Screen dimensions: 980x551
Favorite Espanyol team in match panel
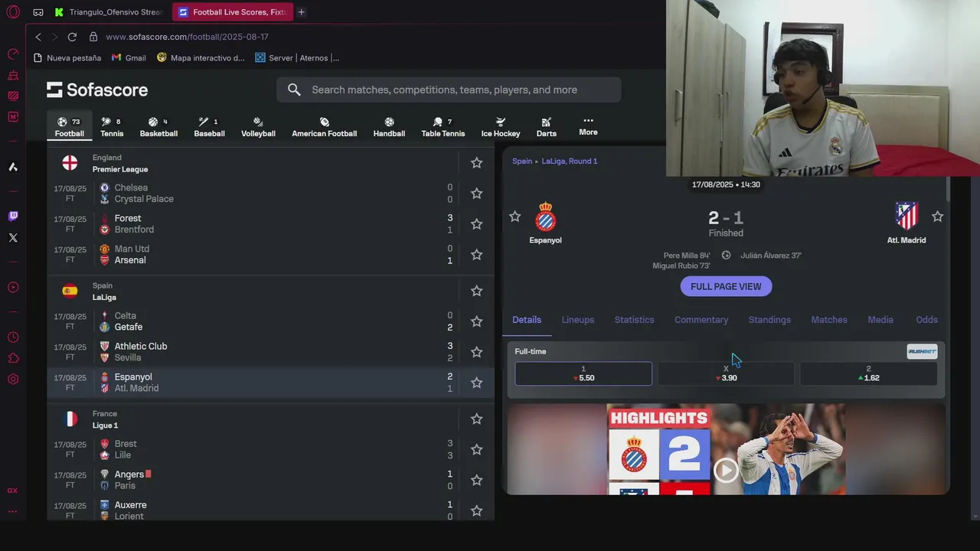pyautogui.click(x=515, y=217)
